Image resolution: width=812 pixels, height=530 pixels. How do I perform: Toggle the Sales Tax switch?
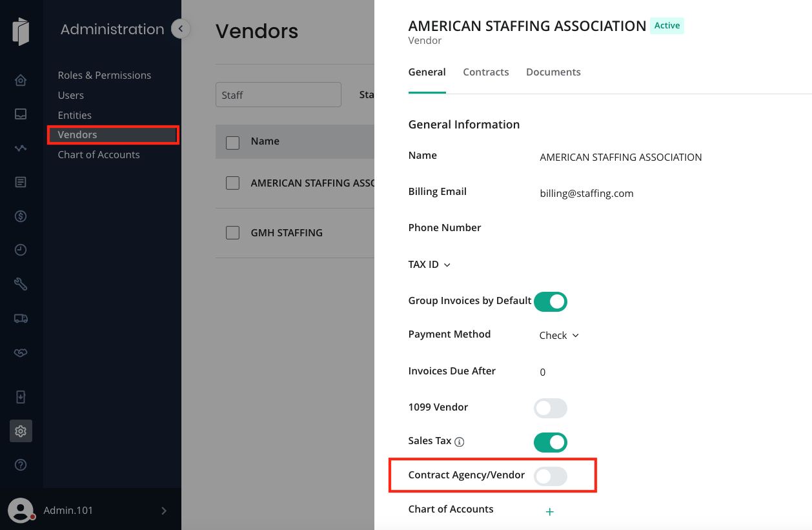point(551,442)
